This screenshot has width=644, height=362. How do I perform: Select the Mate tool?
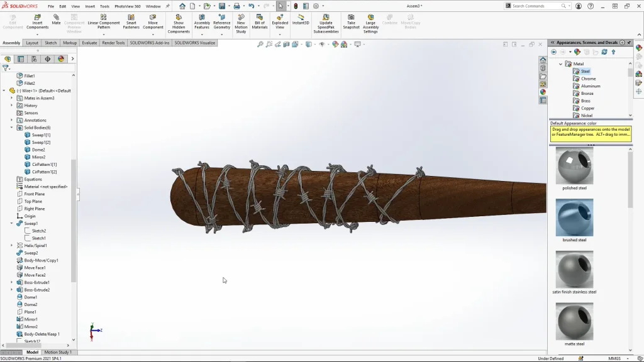click(x=56, y=19)
